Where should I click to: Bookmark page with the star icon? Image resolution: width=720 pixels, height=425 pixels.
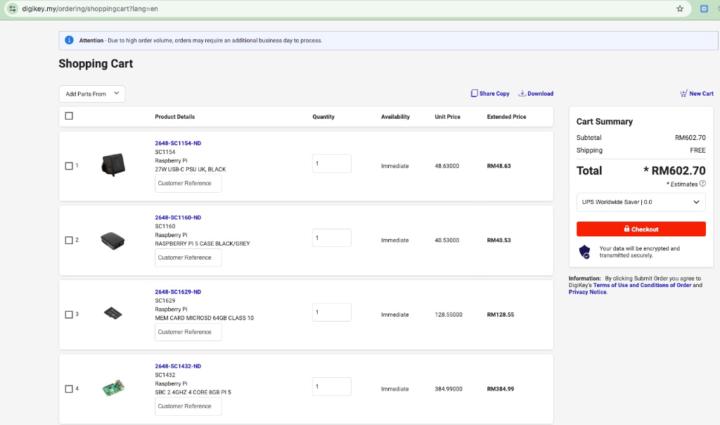coord(680,8)
